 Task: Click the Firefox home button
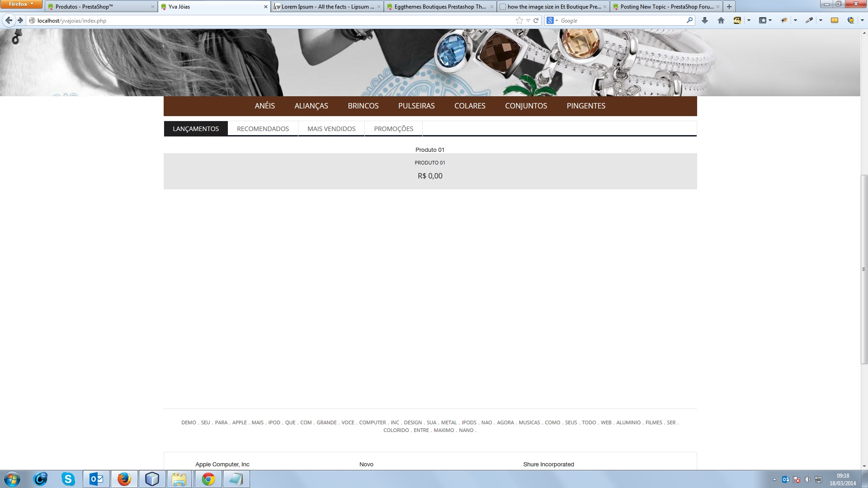(721, 20)
